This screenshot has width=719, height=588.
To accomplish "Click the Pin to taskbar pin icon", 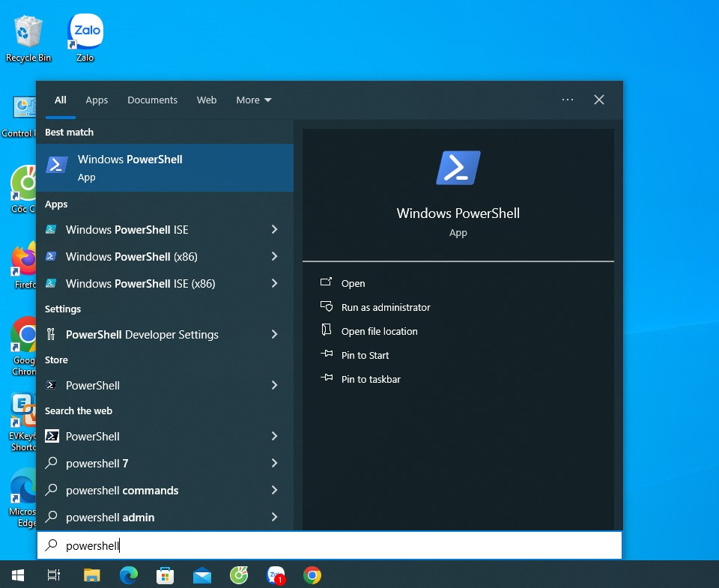I will pos(327,378).
